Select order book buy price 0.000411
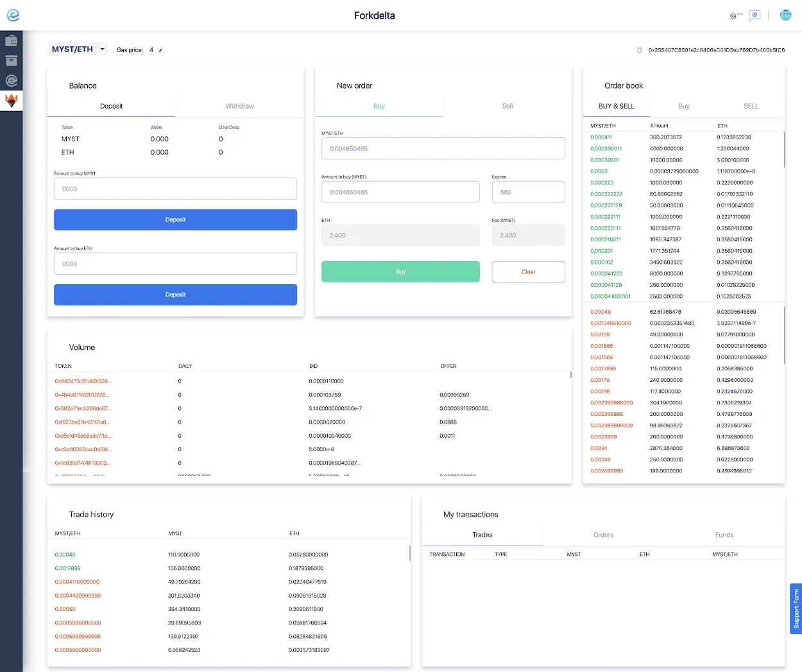 pyautogui.click(x=601, y=137)
